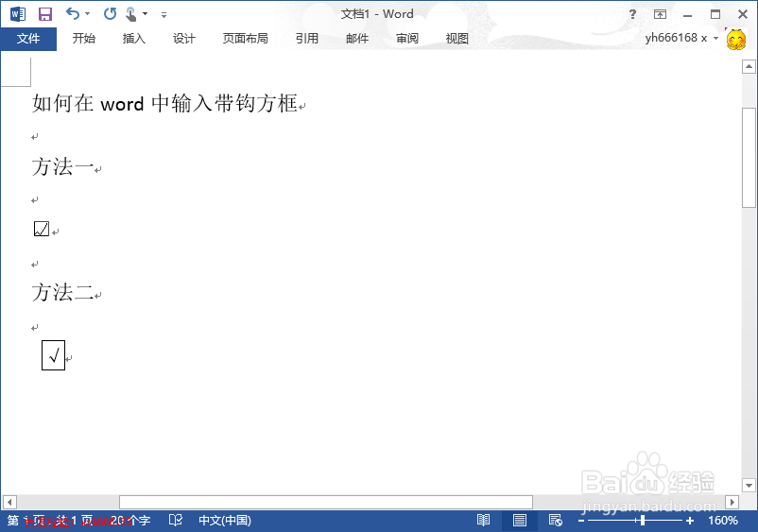Screen dimensions: 758x532
Task: Click the zoom slider handle
Action: pos(642,521)
